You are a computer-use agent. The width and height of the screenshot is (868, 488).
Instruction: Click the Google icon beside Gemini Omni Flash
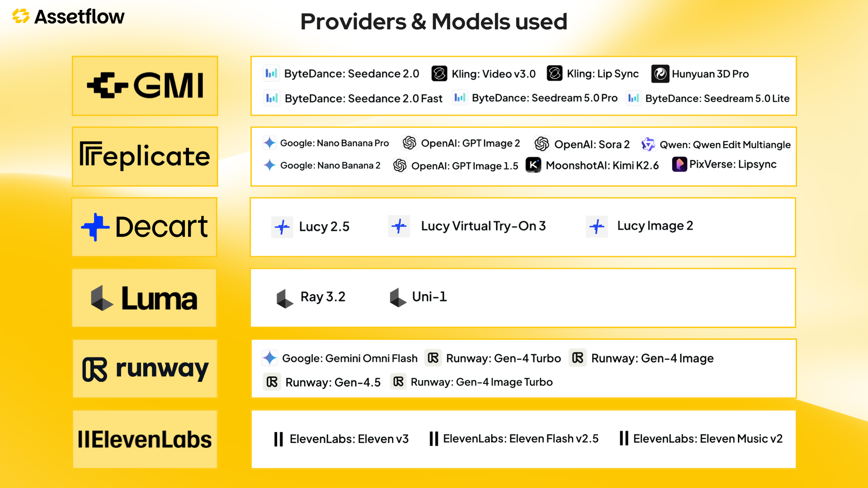270,358
